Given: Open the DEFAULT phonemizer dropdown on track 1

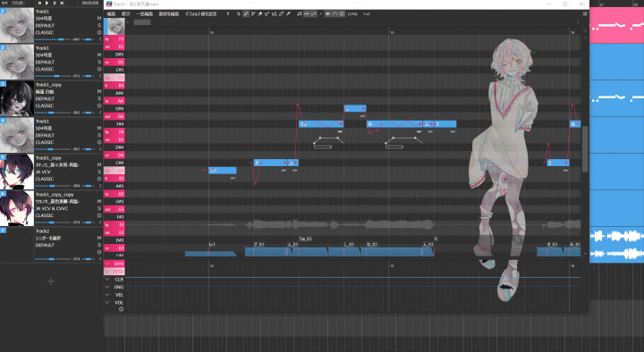Looking at the screenshot, I should [x=46, y=25].
